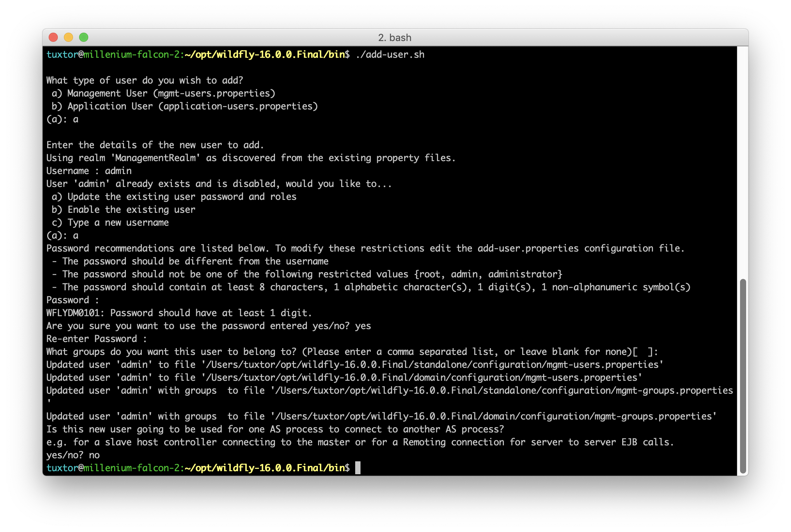Click the top tuxtor@millenium-falcon-2 prompt
Screen dimensions: 791x532
tap(114, 55)
